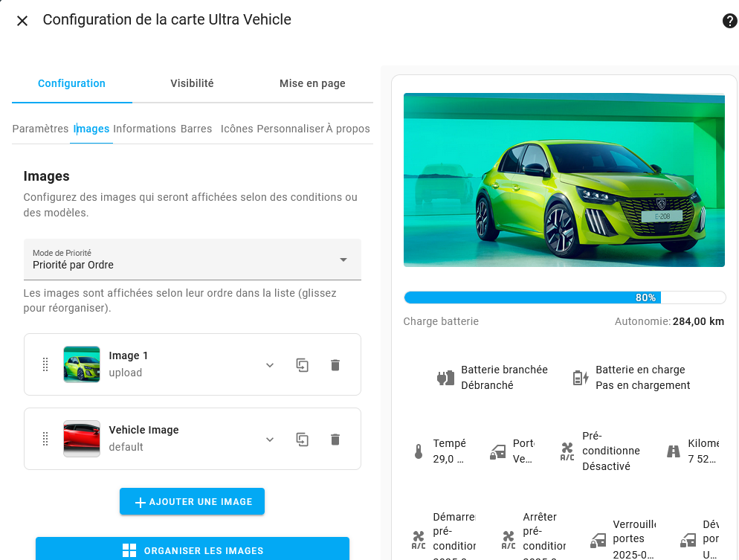Click the green Peugeot E-208 preview image
The height and width of the screenshot is (560, 739).
564,180
